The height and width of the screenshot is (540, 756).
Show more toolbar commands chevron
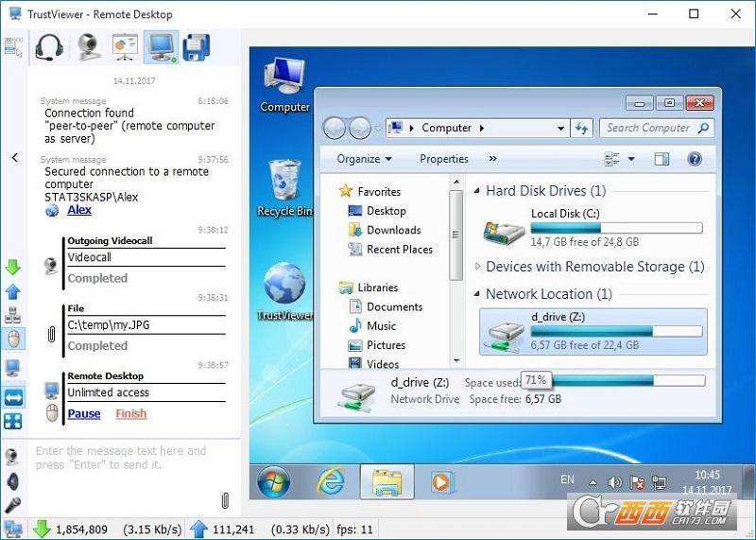[x=492, y=158]
